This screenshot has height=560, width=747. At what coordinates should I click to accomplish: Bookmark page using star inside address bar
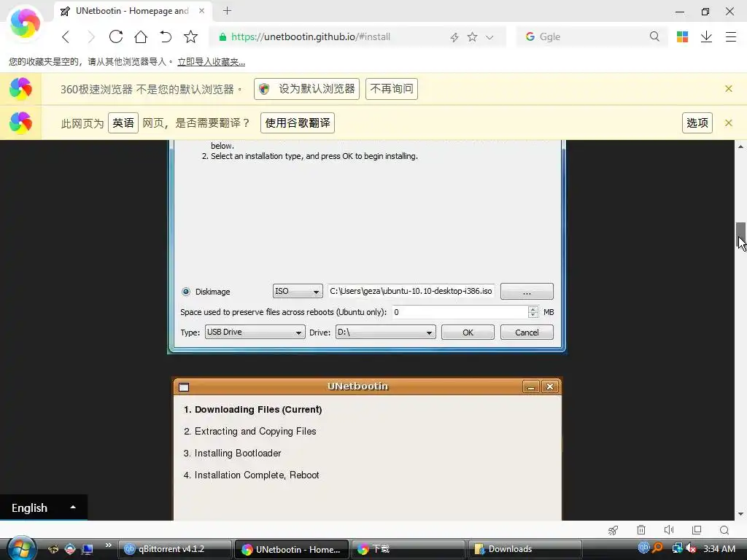pyautogui.click(x=472, y=36)
